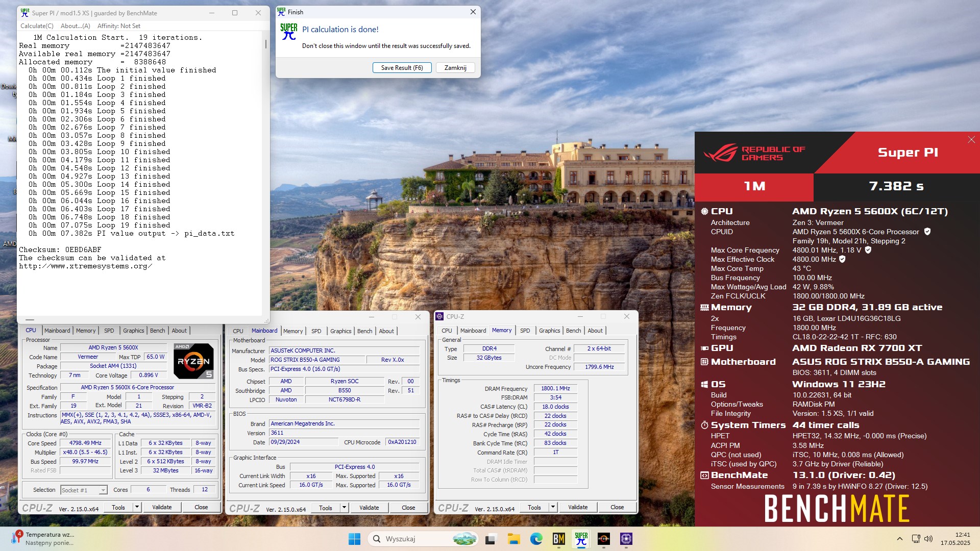
Task: Click the verified shield beside CPUID processor name
Action: point(927,232)
